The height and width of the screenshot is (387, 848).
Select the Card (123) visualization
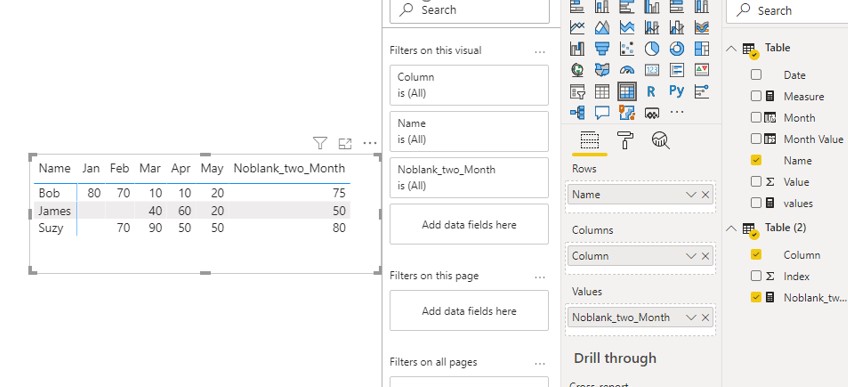click(652, 70)
